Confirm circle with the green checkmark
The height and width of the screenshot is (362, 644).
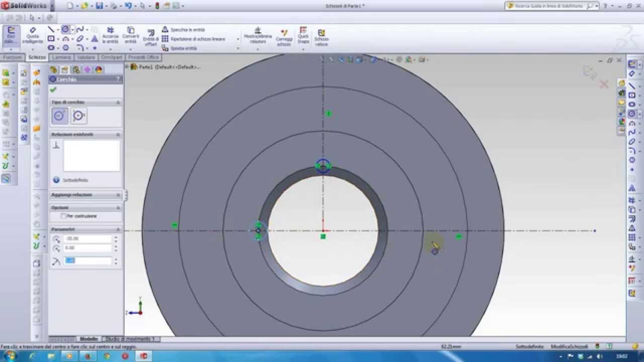[x=53, y=89]
